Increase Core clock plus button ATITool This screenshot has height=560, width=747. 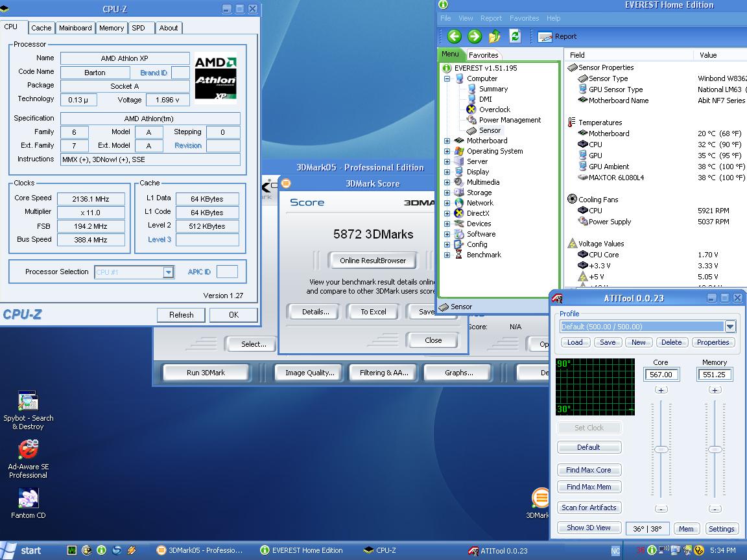pos(661,390)
